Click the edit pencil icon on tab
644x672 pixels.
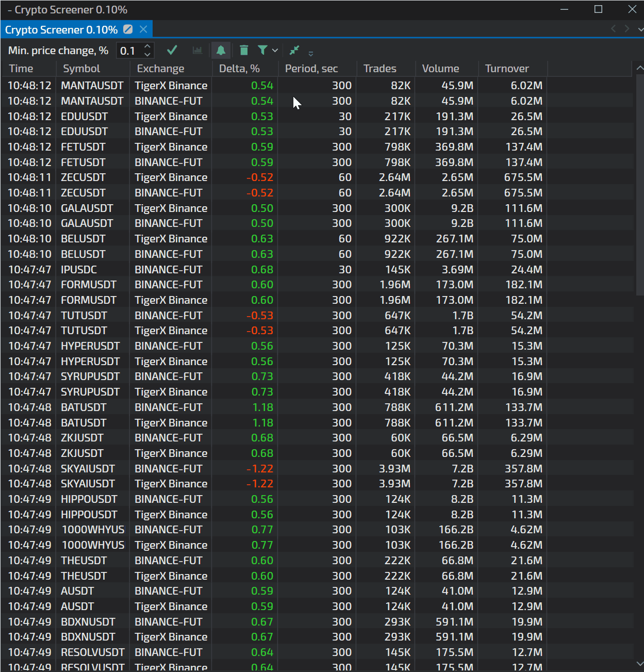tap(128, 29)
